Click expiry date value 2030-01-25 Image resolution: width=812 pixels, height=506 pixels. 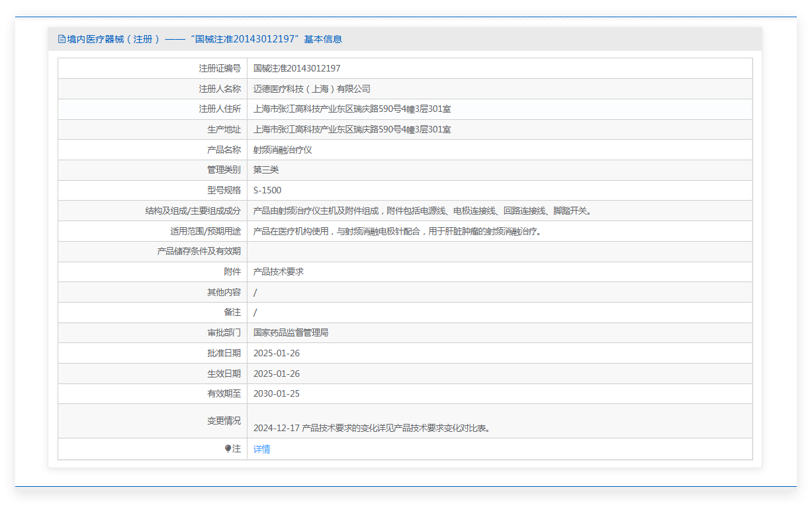[277, 393]
